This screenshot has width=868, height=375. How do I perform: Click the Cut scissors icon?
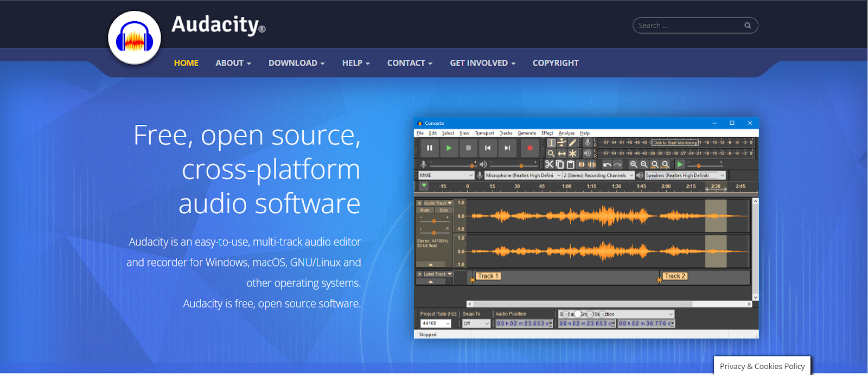pos(549,164)
